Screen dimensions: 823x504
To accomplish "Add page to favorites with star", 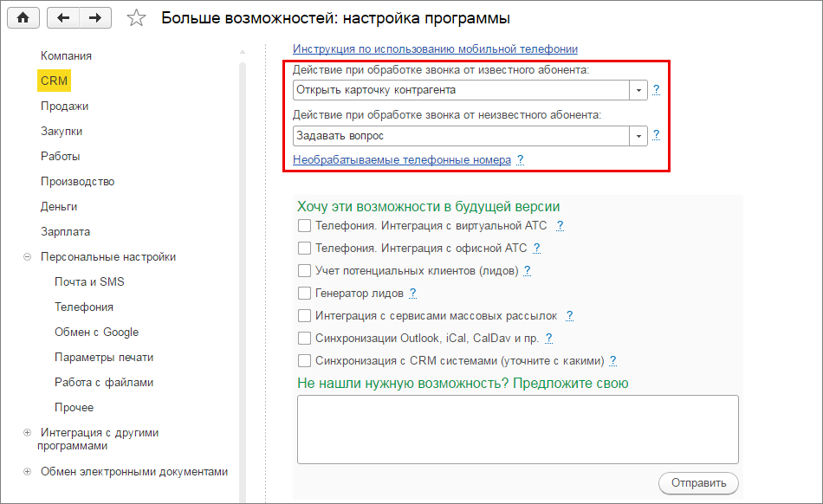I will [x=136, y=18].
